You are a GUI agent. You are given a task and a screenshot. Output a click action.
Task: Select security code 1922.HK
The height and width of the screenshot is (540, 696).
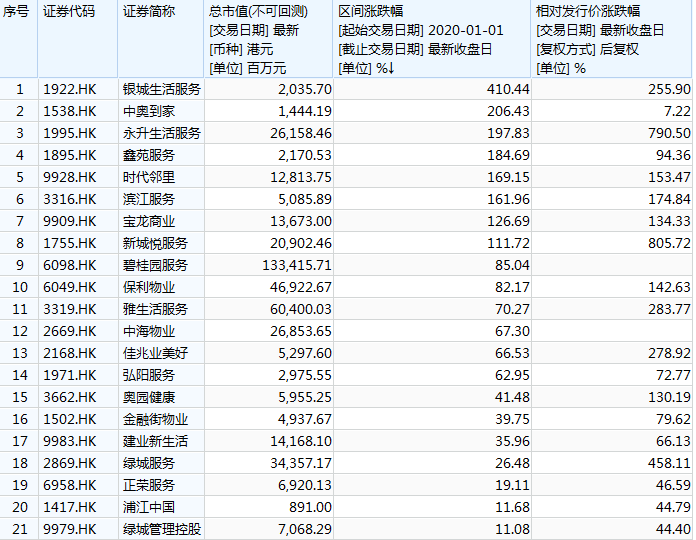click(x=70, y=89)
